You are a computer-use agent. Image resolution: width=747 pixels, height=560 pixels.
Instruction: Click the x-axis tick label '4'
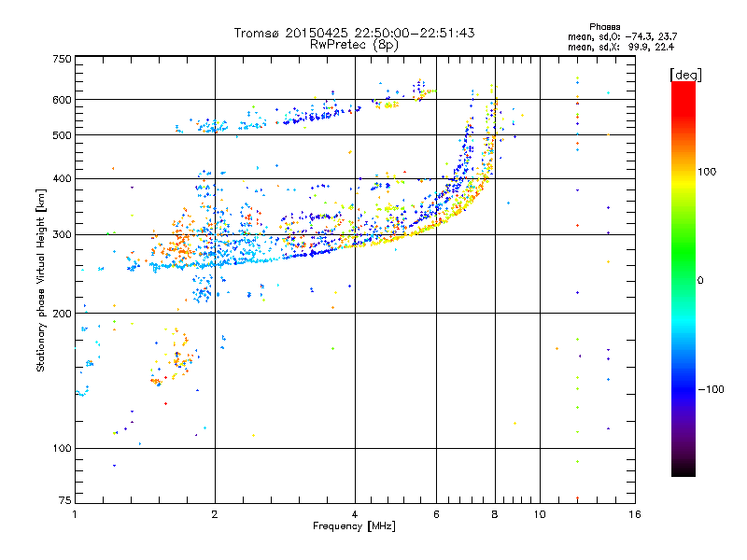click(355, 514)
